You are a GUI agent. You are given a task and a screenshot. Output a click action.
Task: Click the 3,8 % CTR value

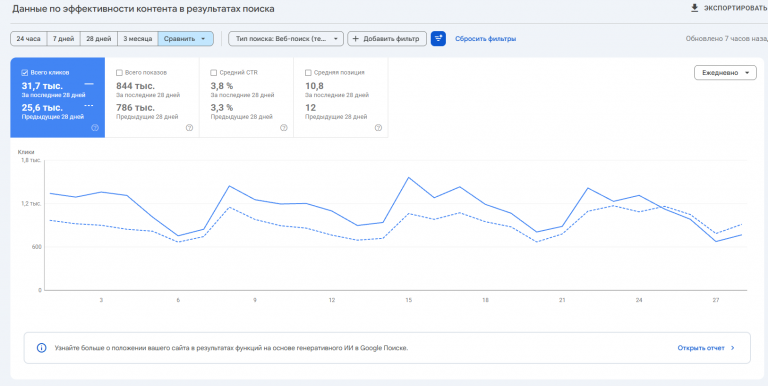(222, 86)
